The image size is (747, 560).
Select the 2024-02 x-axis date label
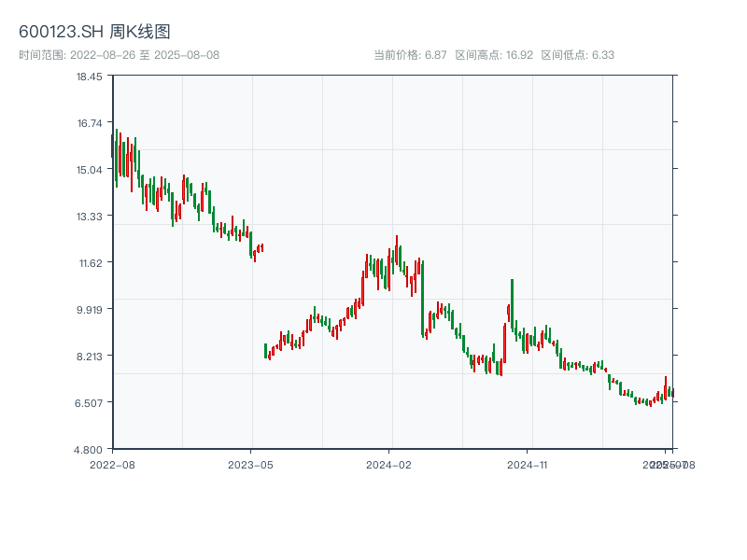tap(389, 464)
